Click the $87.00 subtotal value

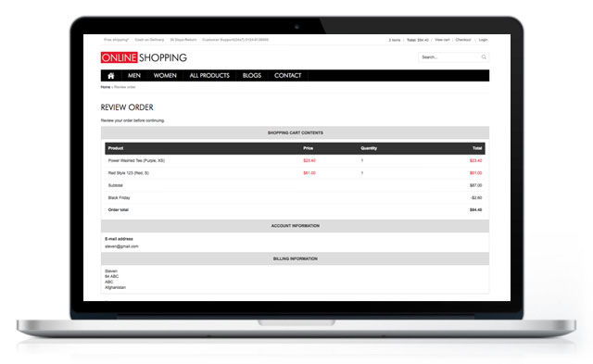(475, 185)
